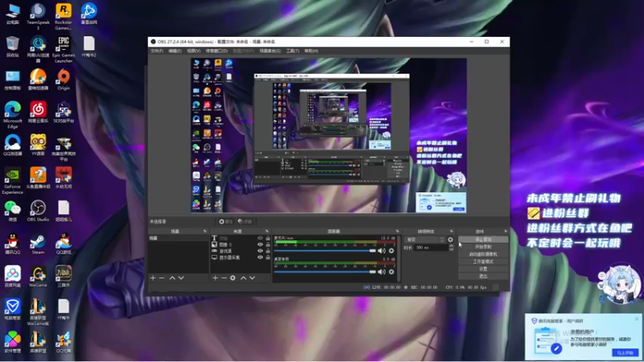Move source down in Sources panel
The height and width of the screenshot is (362, 644).
252,278
